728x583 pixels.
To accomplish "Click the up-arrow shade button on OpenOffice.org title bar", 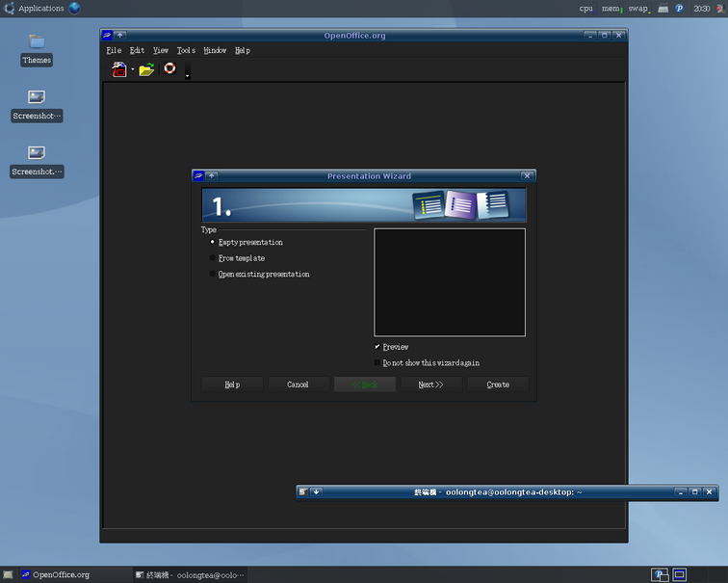I will (120, 36).
